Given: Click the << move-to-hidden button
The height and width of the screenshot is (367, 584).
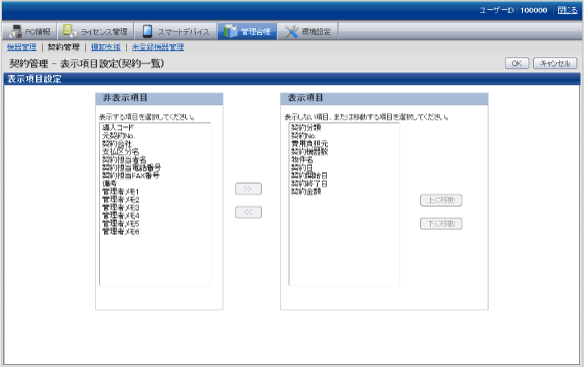Looking at the screenshot, I should point(248,212).
